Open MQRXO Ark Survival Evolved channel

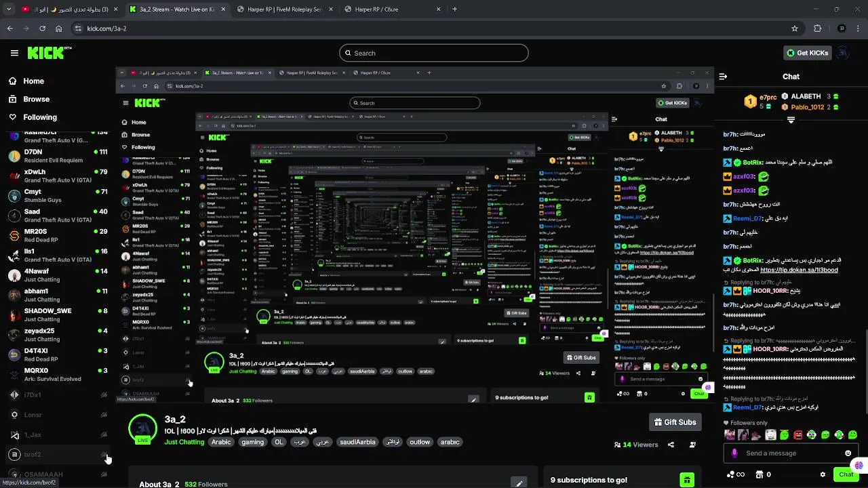click(x=57, y=375)
